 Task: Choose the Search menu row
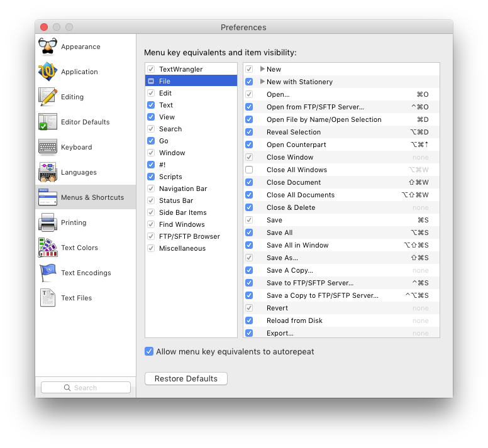tap(191, 129)
